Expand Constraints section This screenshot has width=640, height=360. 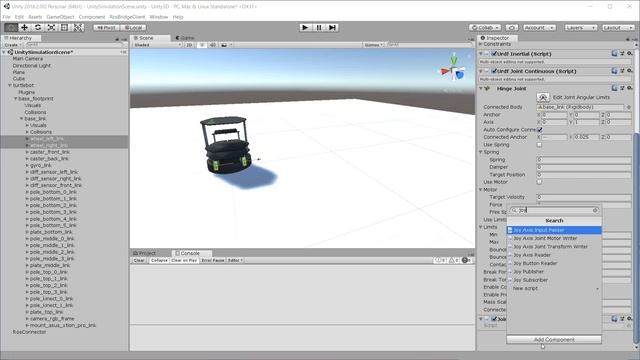(x=481, y=44)
